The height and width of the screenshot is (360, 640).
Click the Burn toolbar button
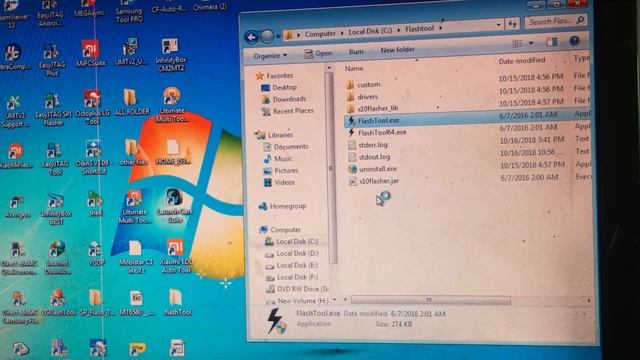(x=356, y=51)
